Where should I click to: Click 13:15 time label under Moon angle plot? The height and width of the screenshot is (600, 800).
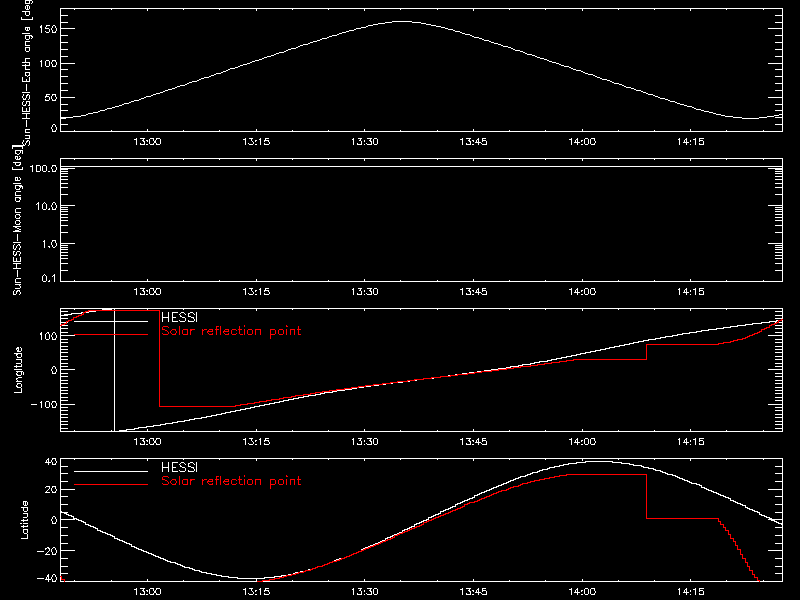tap(256, 292)
